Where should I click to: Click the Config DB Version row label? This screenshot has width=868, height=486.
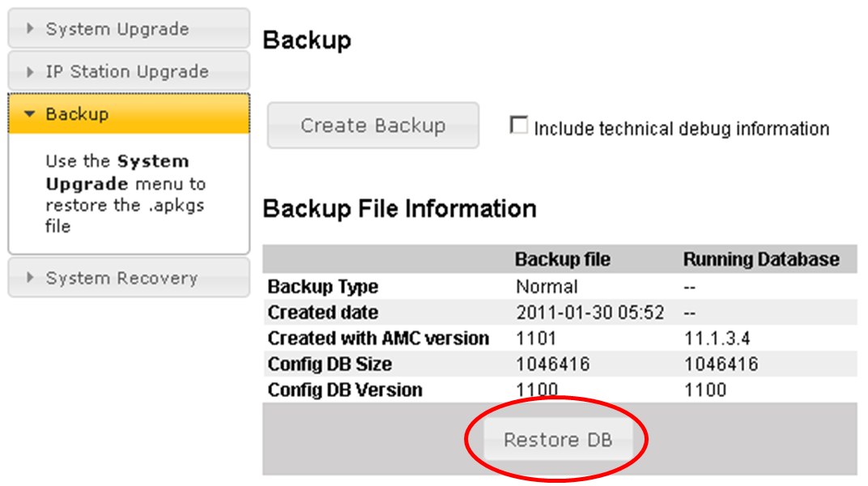point(345,390)
